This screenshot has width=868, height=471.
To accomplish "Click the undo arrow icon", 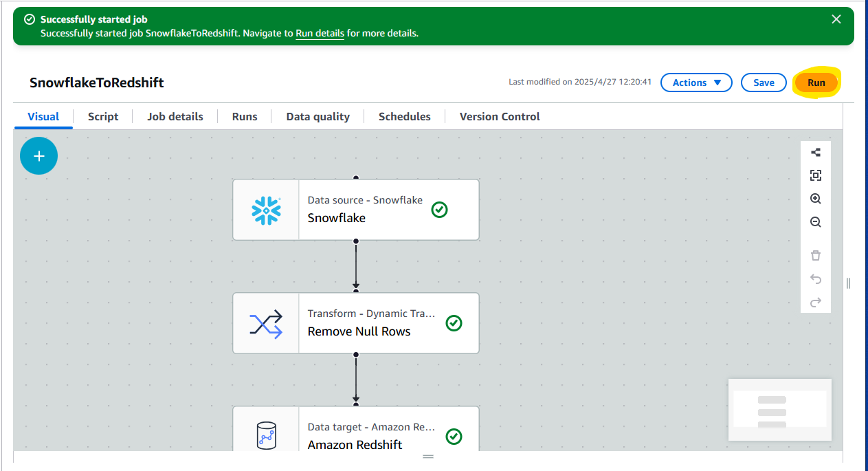I will coord(816,279).
